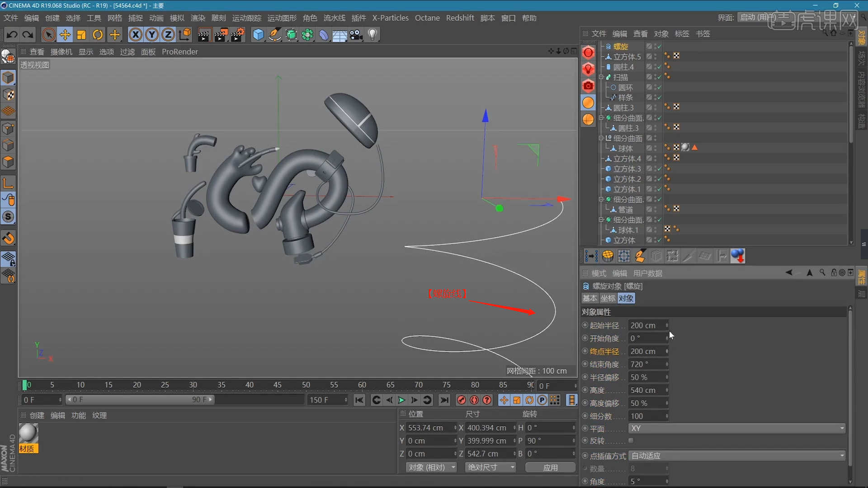Click the 应用 (Apply) button
868x488 pixels.
pos(550,467)
